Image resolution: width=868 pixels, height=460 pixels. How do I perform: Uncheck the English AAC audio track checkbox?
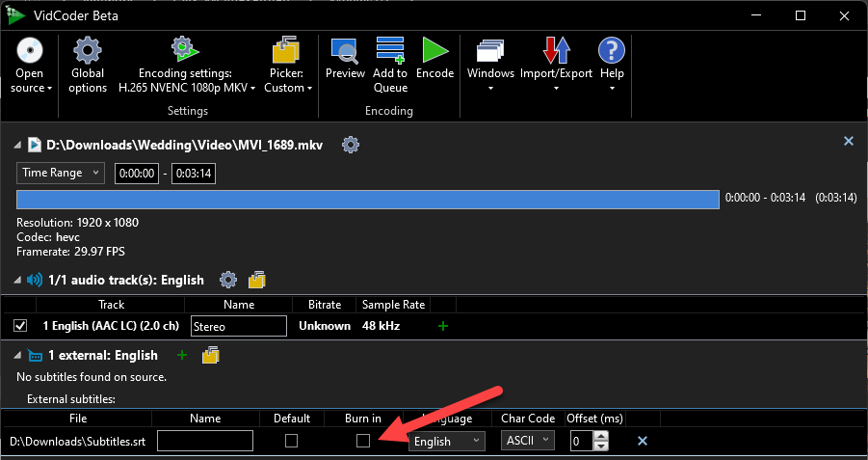[20, 326]
